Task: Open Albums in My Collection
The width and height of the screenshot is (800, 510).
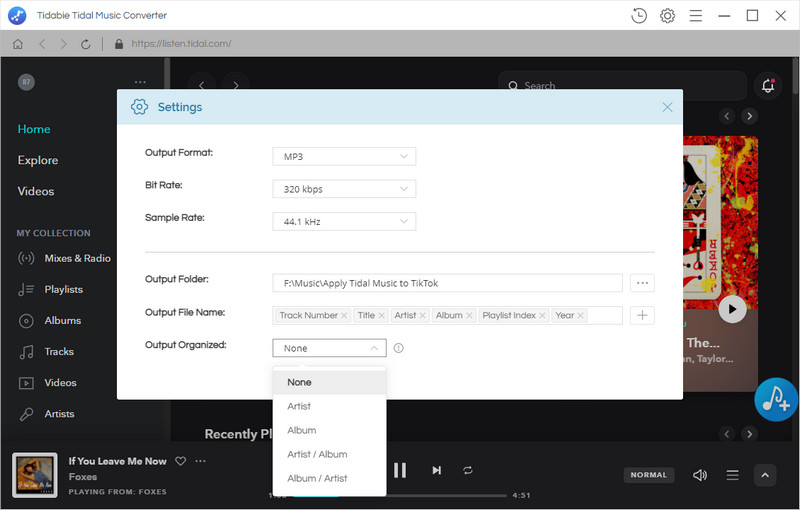Action: click(x=49, y=320)
